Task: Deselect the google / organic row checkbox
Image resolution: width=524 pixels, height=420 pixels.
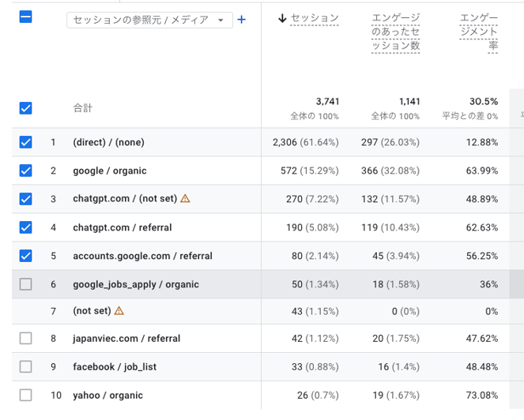Action: (x=25, y=171)
